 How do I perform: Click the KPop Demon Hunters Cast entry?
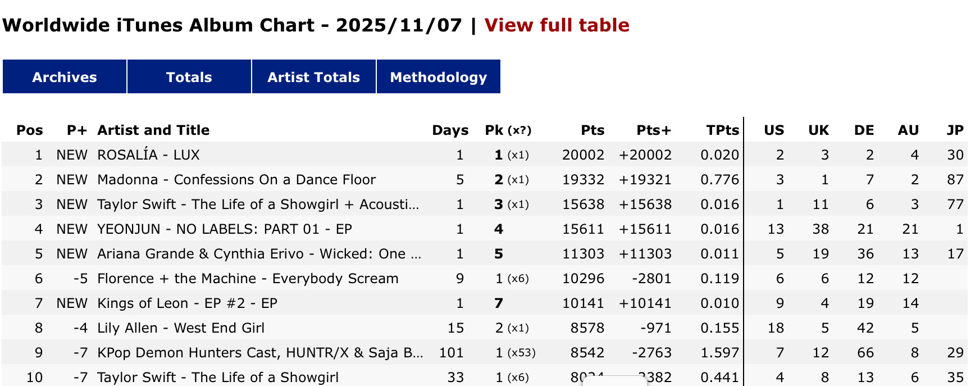[260, 353]
